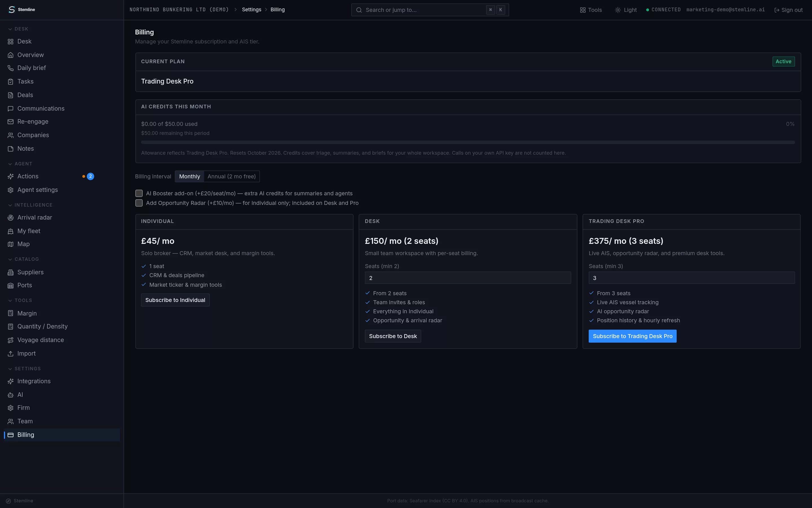The image size is (812, 508).
Task: Open Suppliers building icon
Action: click(x=10, y=272)
